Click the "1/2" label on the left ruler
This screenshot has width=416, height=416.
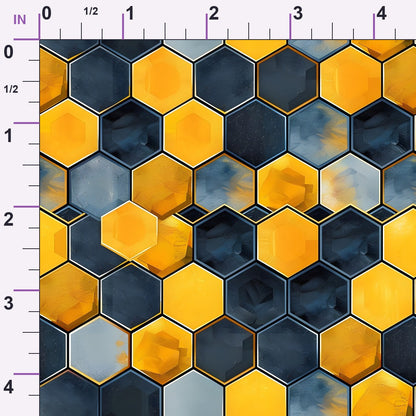(11, 89)
